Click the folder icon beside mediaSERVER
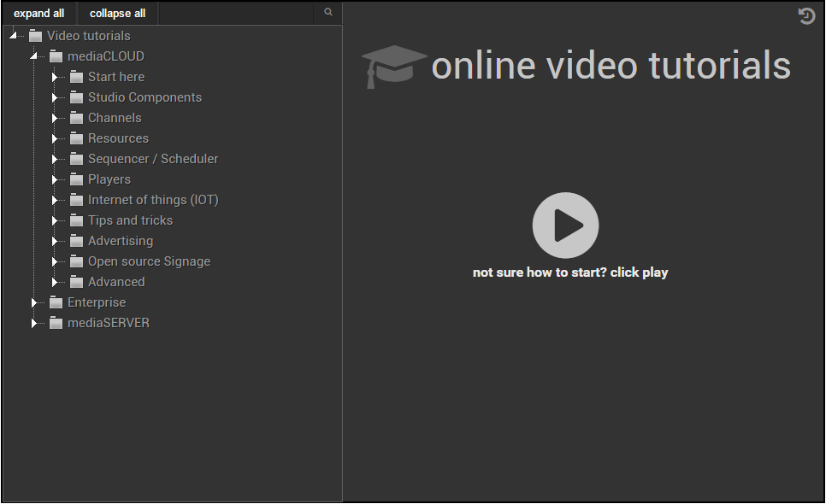Viewport: 826px width, 504px height. (55, 322)
